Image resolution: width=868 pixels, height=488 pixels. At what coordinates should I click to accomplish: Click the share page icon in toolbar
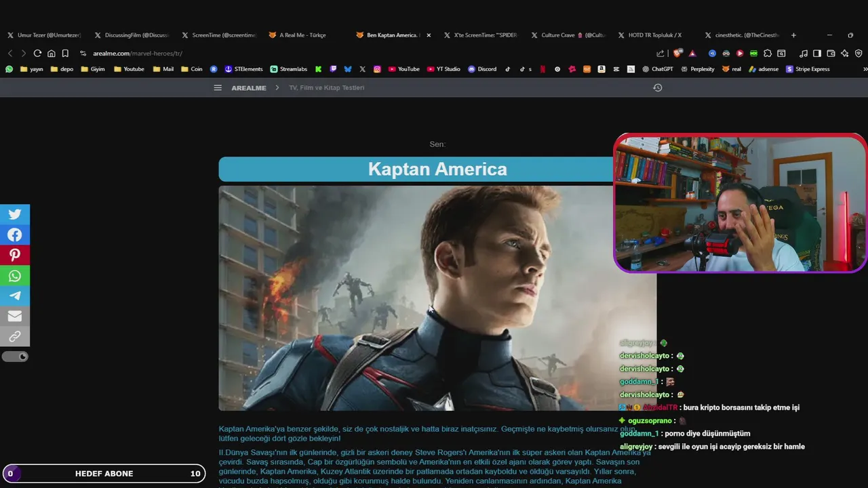pyautogui.click(x=660, y=53)
